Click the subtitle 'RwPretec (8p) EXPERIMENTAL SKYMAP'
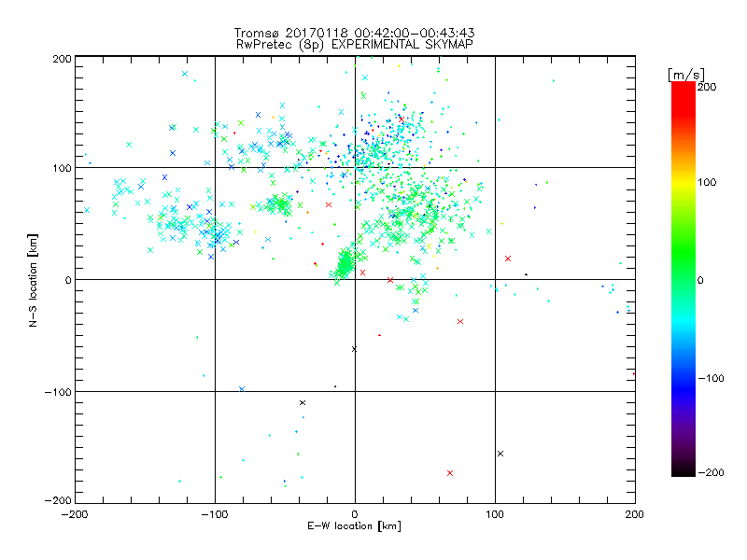The width and height of the screenshot is (747, 560). [355, 44]
